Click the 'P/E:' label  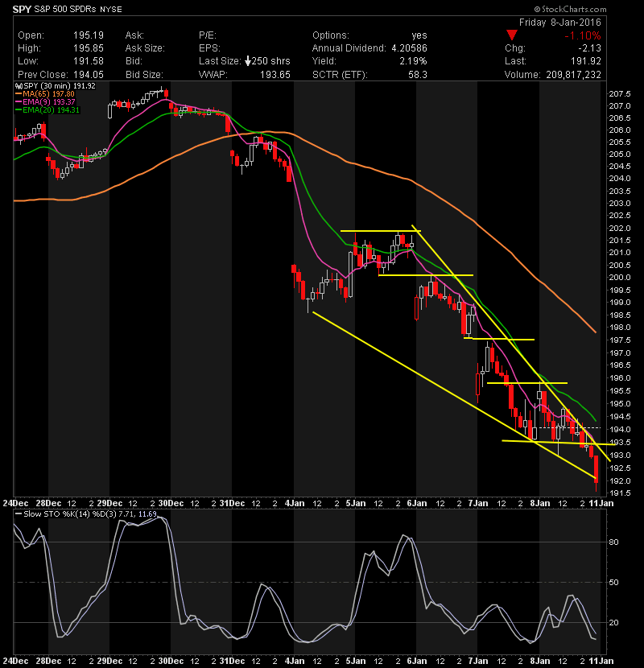click(x=208, y=35)
